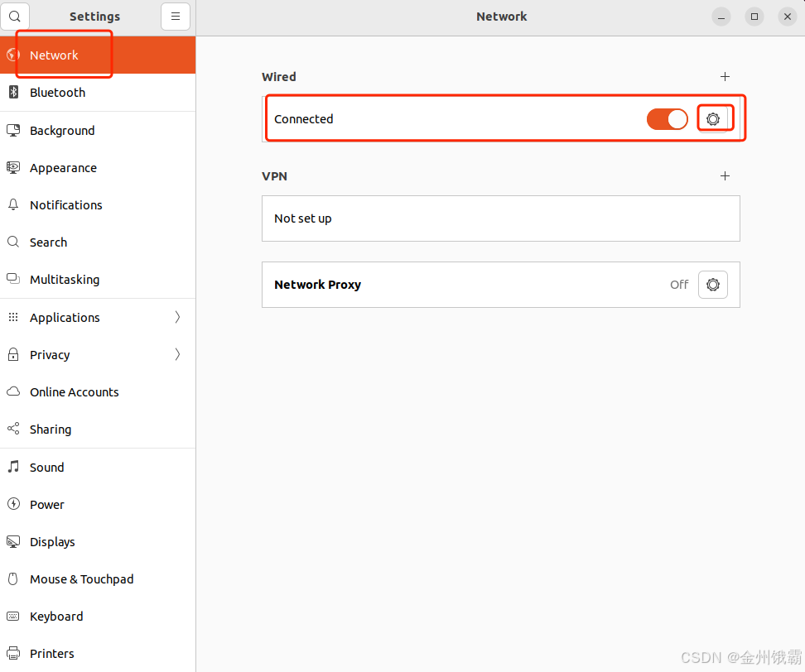Go to Notifications settings
This screenshot has width=805, height=672.
pos(98,205)
